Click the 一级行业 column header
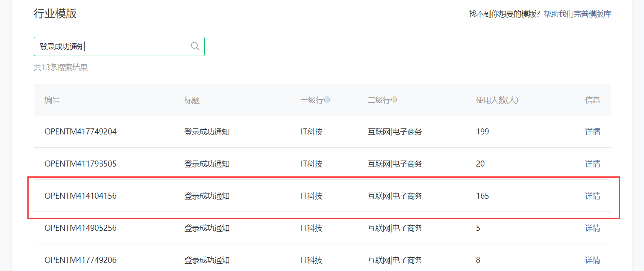Viewport: 644px width, 271px height. click(315, 100)
